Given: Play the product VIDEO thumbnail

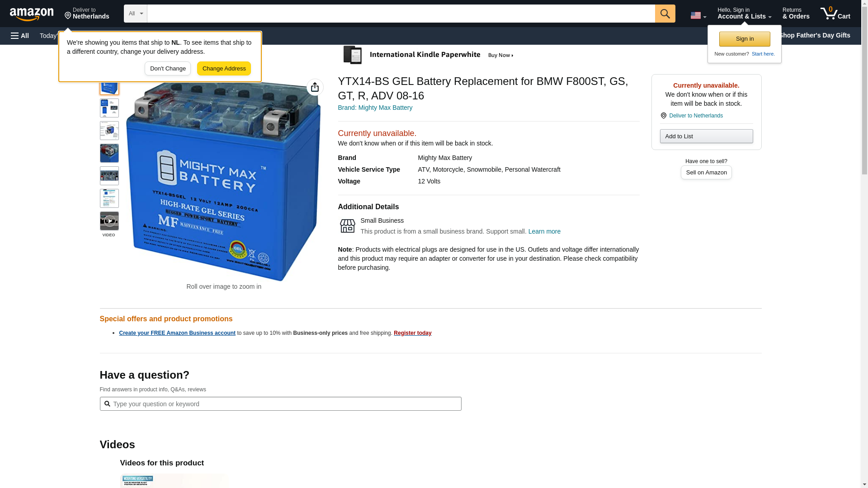Looking at the screenshot, I should coord(109,221).
